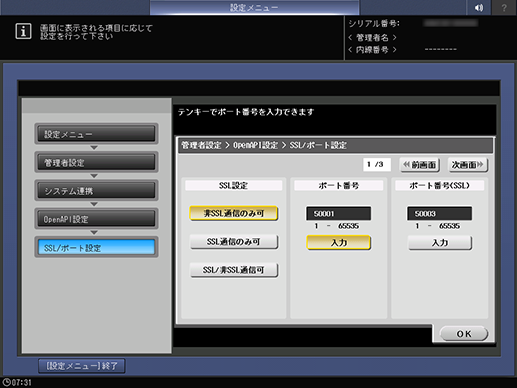
Task: Tap the 07:31 time display
Action: pyautogui.click(x=22, y=382)
